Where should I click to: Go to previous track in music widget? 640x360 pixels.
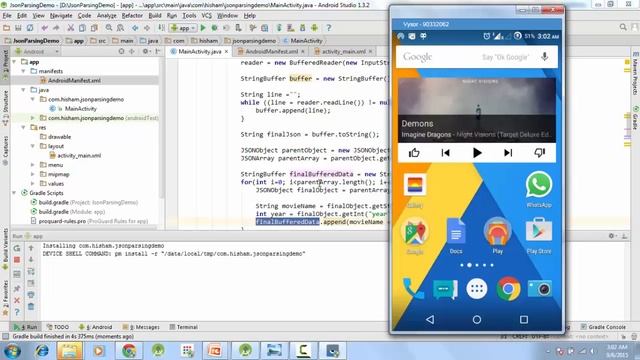click(445, 153)
